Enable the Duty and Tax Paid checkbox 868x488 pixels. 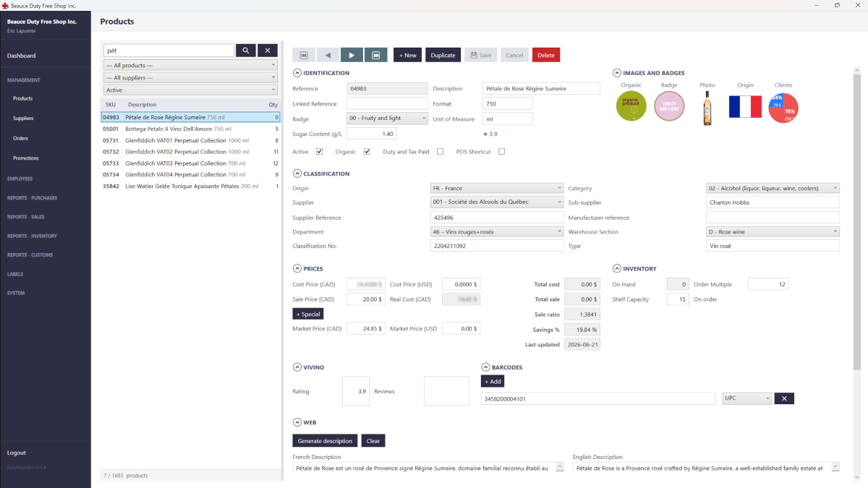tap(440, 152)
